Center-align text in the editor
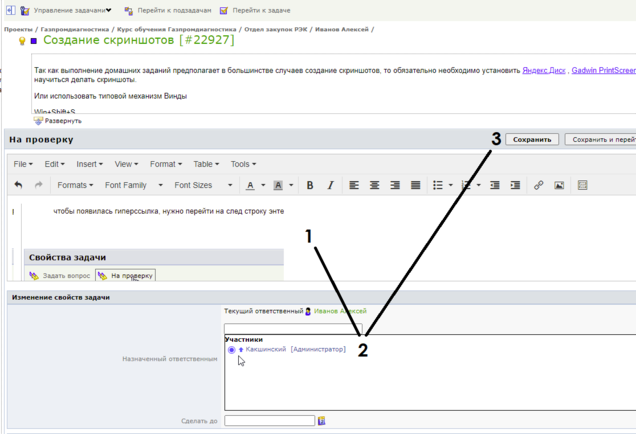Image resolution: width=636 pixels, height=434 pixels. coord(375,185)
